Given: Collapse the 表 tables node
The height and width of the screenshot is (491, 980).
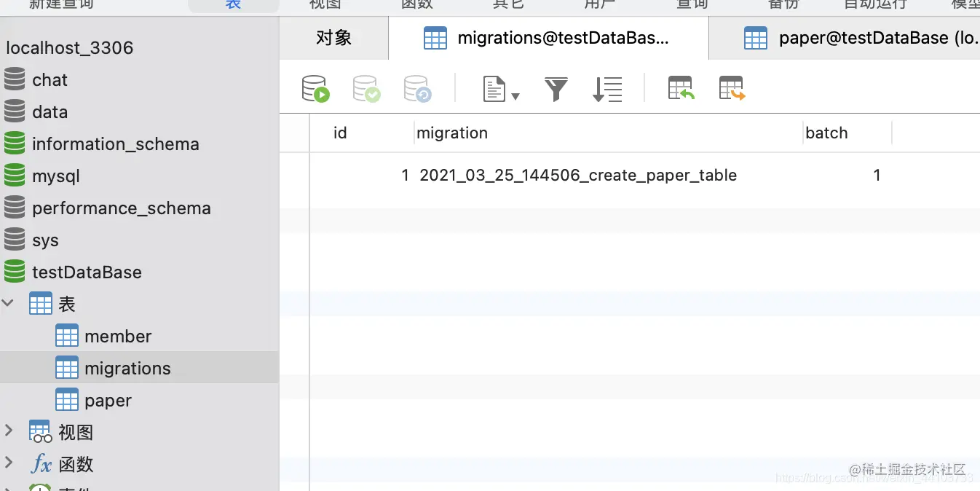Looking at the screenshot, I should [x=9, y=304].
